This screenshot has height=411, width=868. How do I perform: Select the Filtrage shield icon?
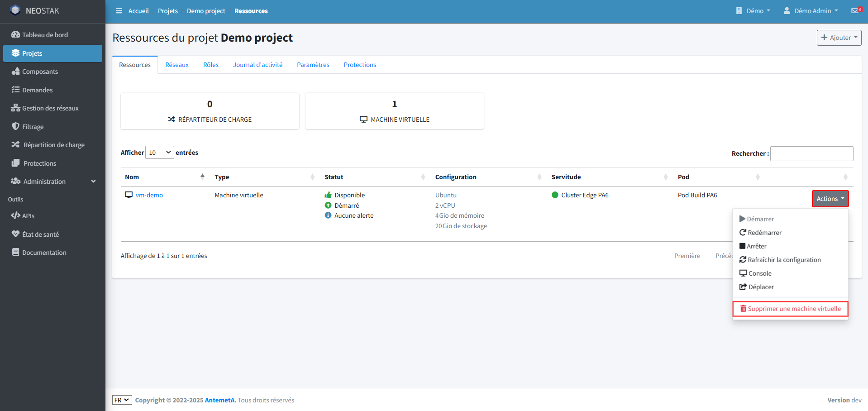pos(16,126)
